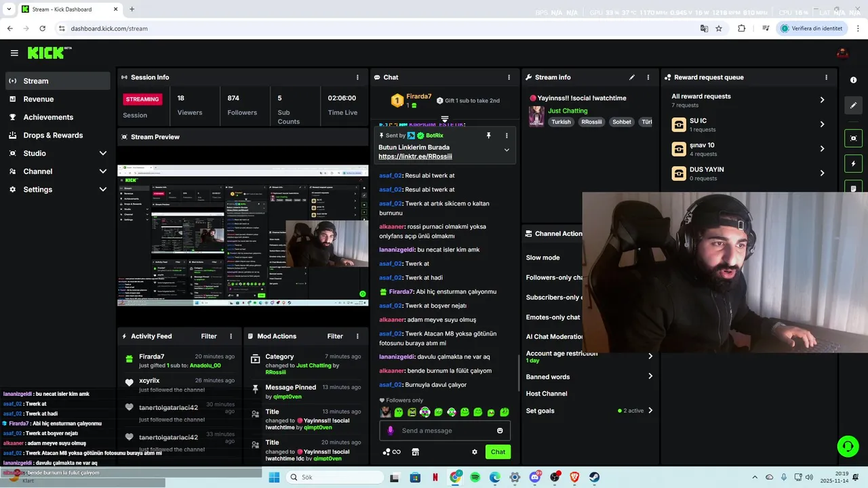Open Reward request queue options menu
Screen dimensions: 868x488
click(x=826, y=77)
